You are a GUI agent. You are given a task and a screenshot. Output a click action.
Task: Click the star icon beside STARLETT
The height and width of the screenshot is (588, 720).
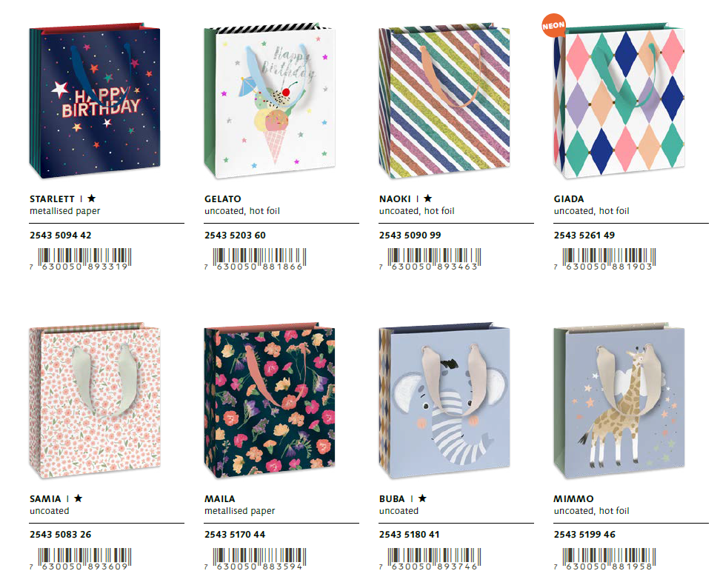click(91, 198)
